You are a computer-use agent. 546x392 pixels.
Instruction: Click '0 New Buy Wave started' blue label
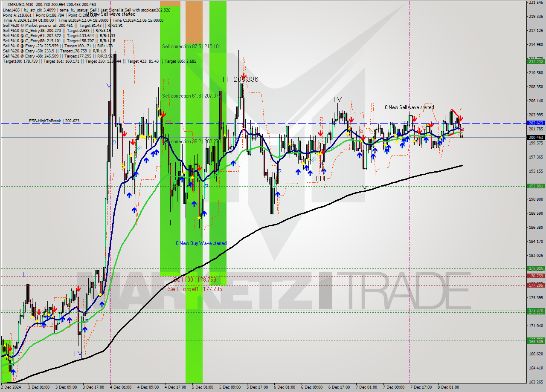[201, 243]
